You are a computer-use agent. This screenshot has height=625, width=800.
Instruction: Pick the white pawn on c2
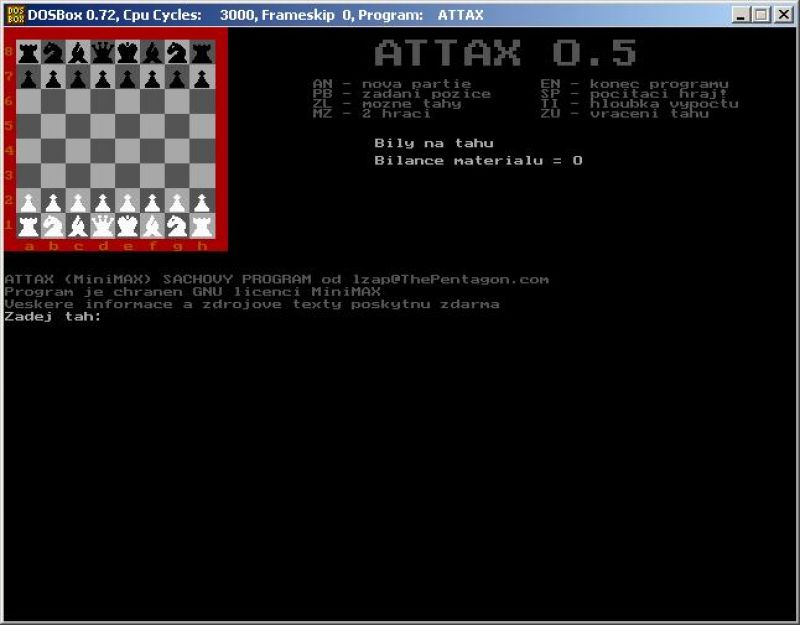click(78, 203)
